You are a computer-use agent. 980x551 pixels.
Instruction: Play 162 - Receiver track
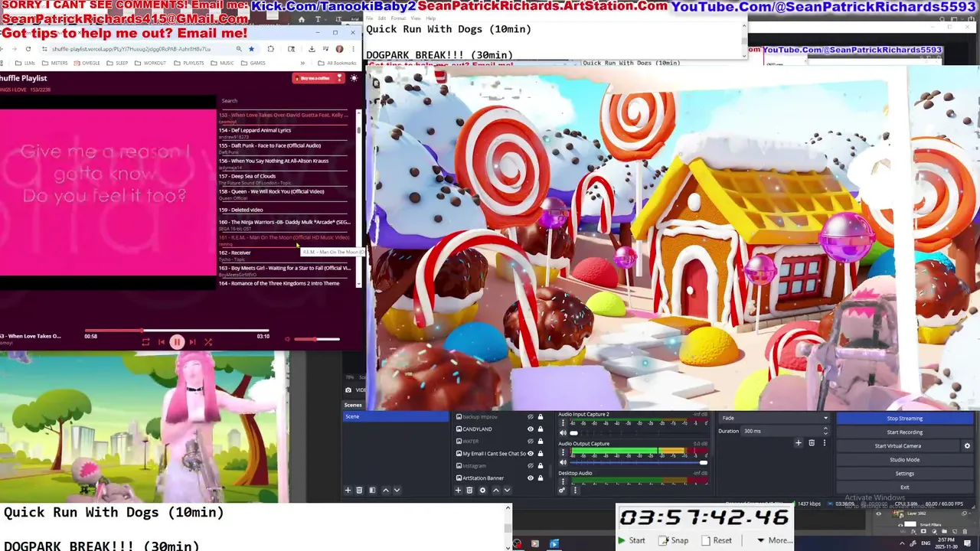click(284, 256)
